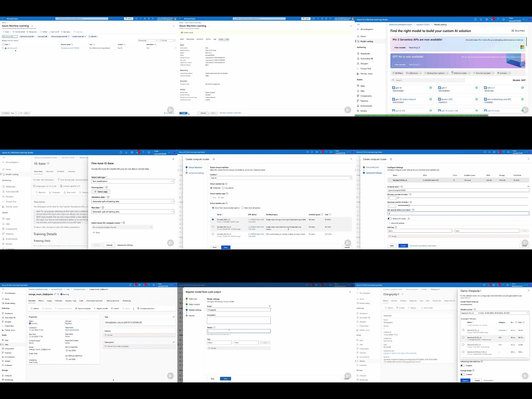The width and height of the screenshot is (532, 399).
Task: Select Standard_NC6s_v3 radio in Deploy panel
Action: [x=463, y=345]
